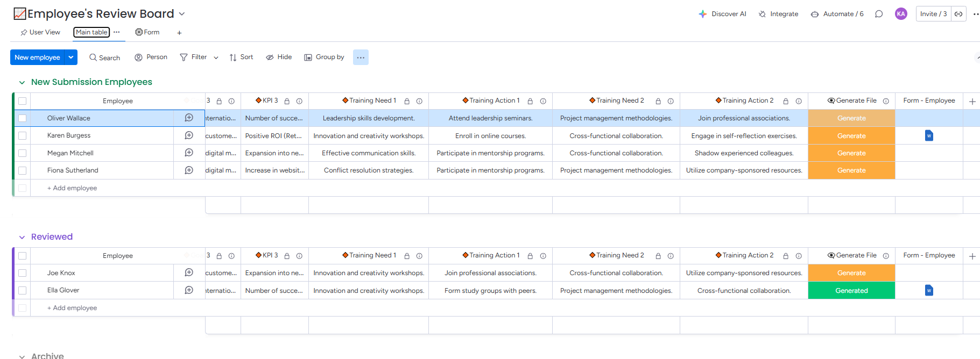Tick the checkbox for Oliver Wallace

22,118
